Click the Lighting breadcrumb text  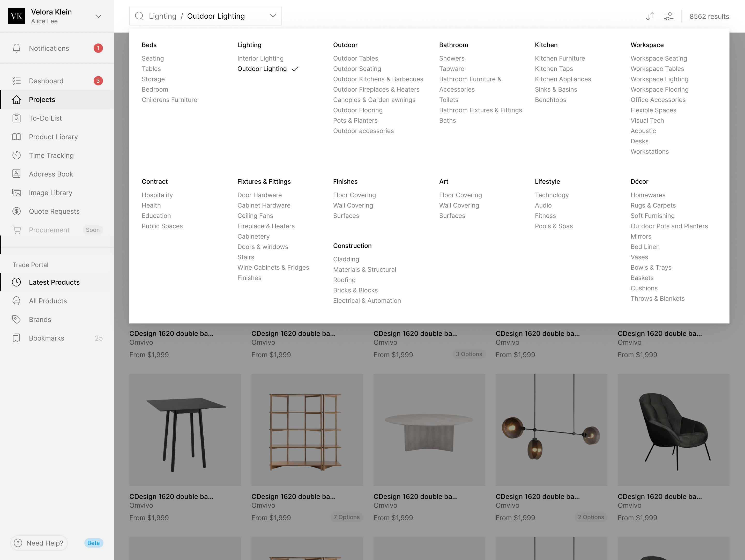[162, 16]
